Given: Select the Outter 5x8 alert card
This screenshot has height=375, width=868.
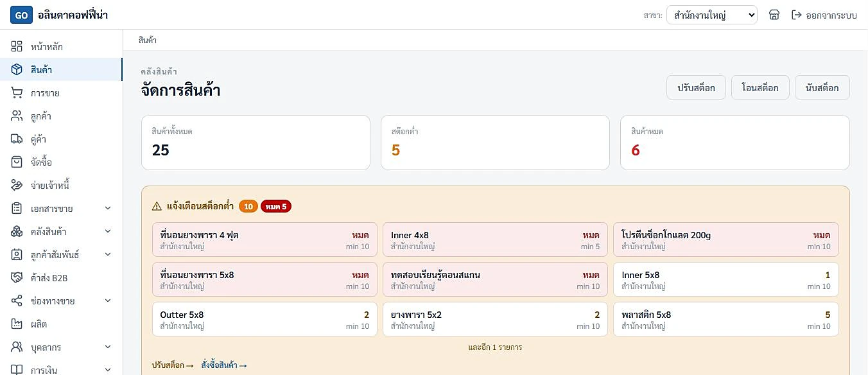Looking at the screenshot, I should 265,319.
